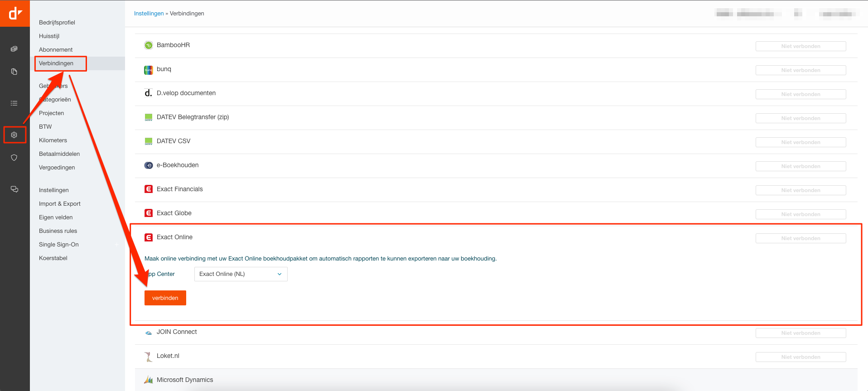Click Niet verbonden button for e-Boekhouden
Image resolution: width=868 pixels, height=391 pixels.
[800, 166]
